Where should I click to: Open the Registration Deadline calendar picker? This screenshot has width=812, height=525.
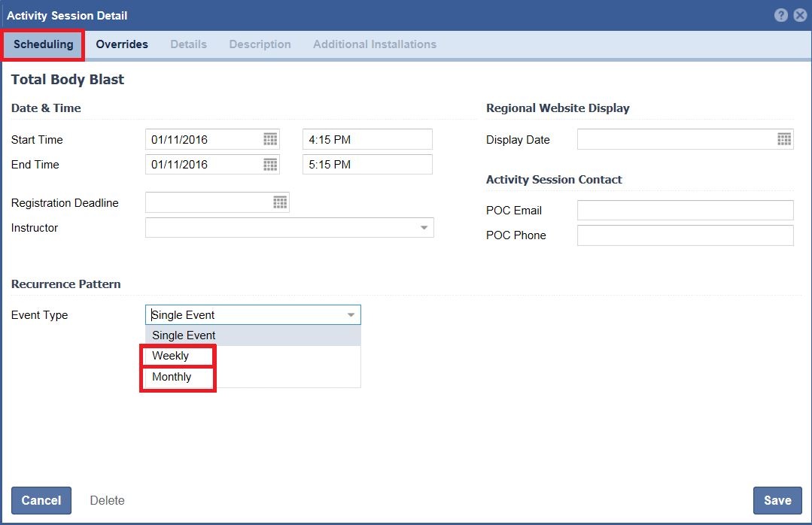pos(280,202)
